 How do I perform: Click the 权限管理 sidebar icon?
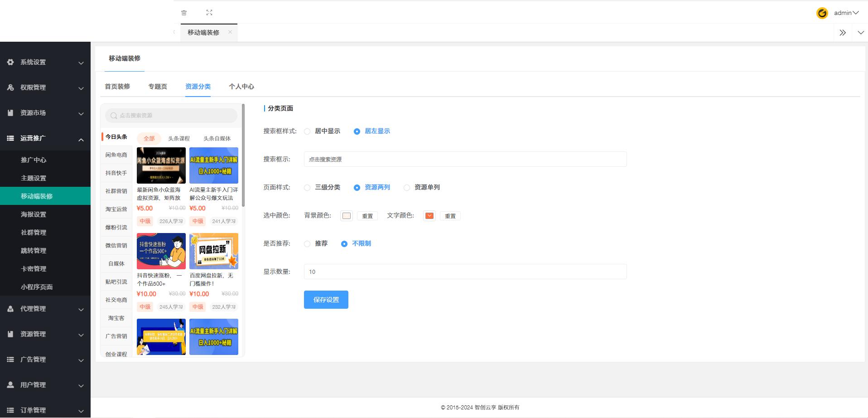click(10, 87)
